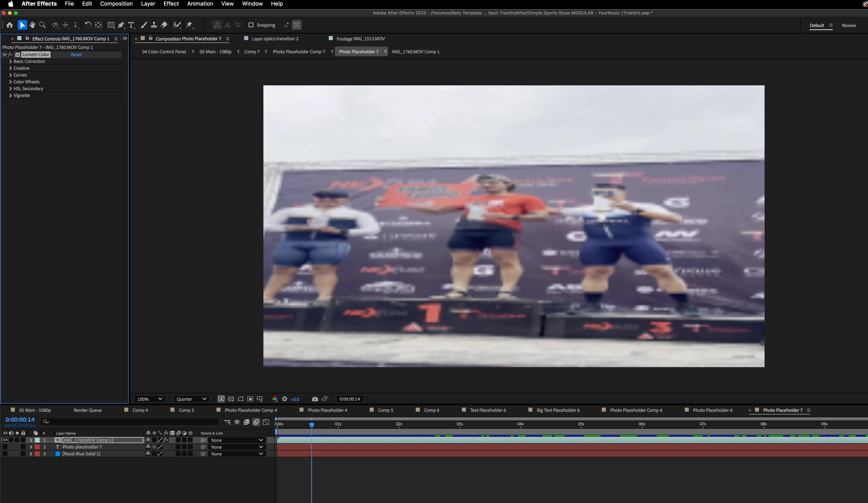
Task: Enable the Snapping checkbox
Action: pos(251,25)
